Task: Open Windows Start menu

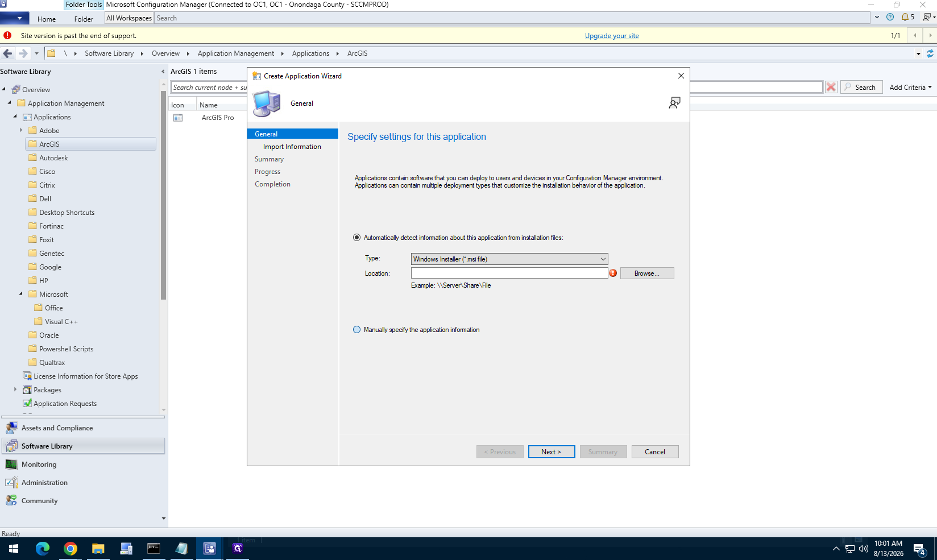Action: pyautogui.click(x=14, y=549)
